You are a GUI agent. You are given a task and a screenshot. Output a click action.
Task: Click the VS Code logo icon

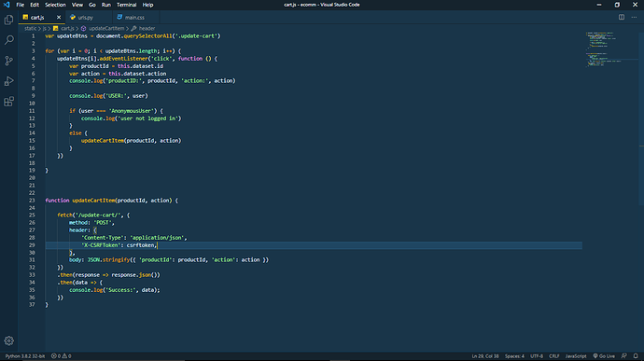pos(7,5)
